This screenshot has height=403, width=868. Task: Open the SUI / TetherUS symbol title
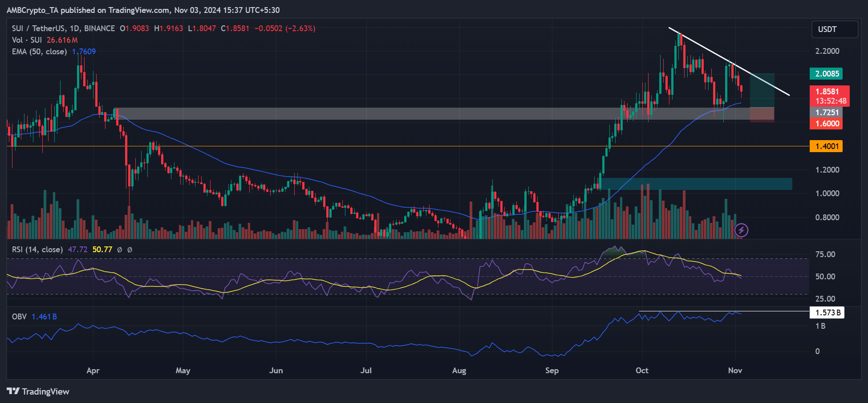click(63, 28)
